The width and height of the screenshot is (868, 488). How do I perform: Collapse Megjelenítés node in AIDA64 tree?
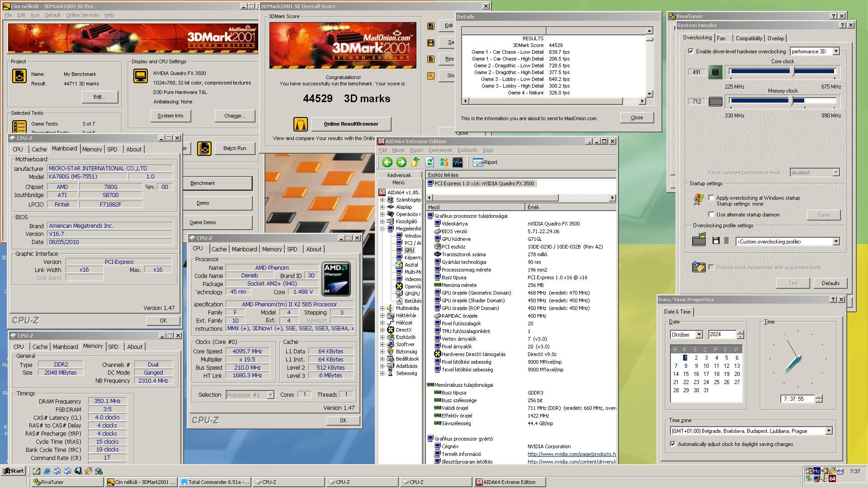tap(382, 229)
